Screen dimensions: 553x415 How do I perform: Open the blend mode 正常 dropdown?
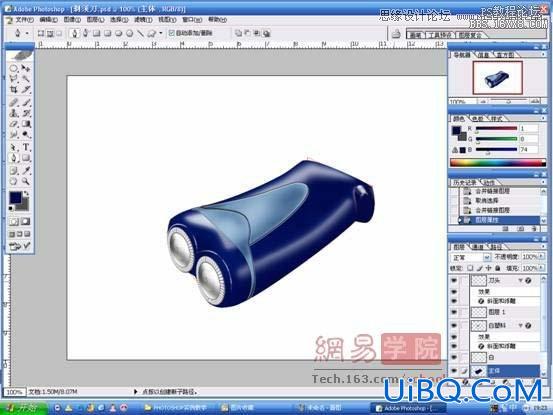click(x=487, y=257)
